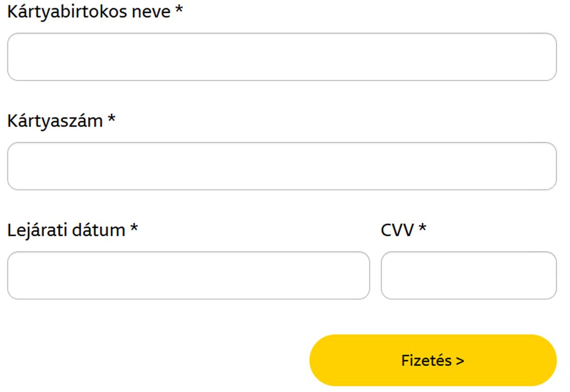The image size is (570, 392).
Task: Click the Lejárati dátum label text
Action: (x=66, y=231)
